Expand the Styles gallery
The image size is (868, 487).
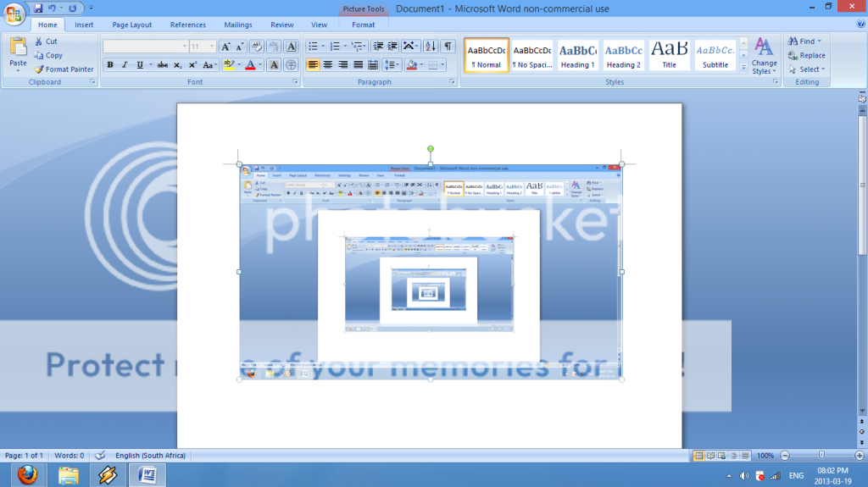(743, 68)
